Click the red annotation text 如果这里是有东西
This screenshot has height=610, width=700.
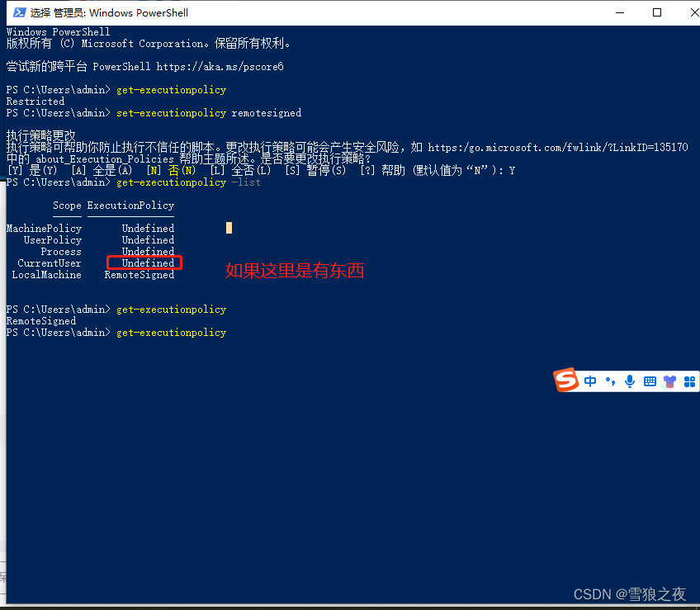tap(295, 270)
